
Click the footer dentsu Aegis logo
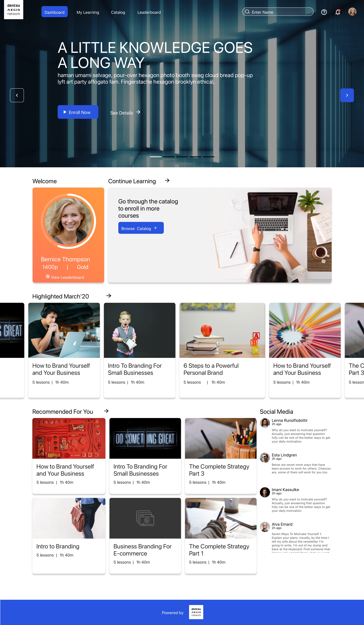click(x=196, y=612)
